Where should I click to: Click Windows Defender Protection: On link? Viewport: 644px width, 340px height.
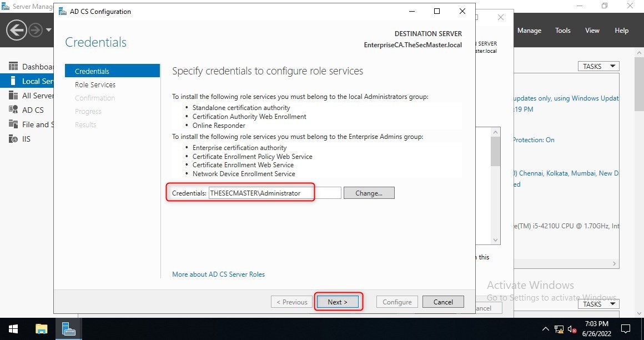[534, 140]
